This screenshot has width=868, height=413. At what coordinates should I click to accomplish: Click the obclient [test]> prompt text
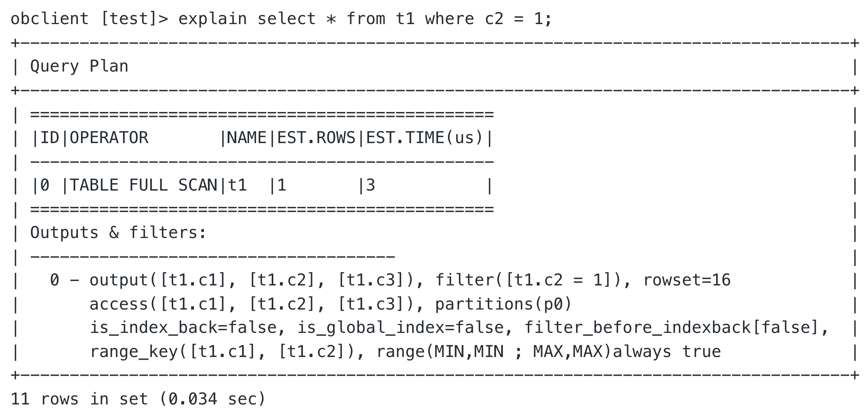coord(89,19)
